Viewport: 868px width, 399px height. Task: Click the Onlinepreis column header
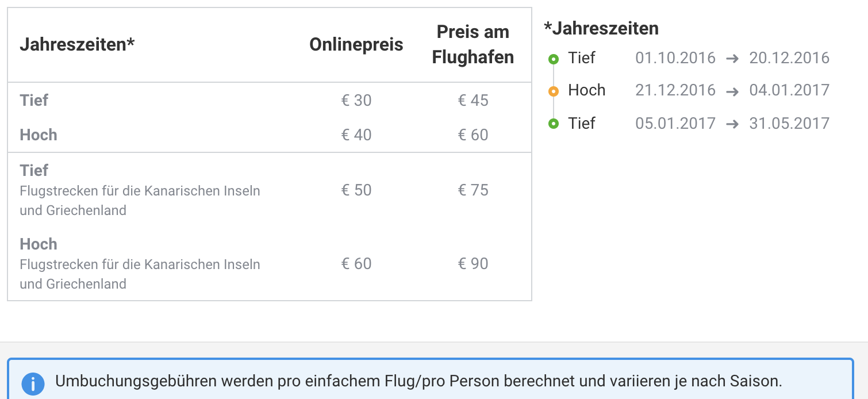pos(356,45)
